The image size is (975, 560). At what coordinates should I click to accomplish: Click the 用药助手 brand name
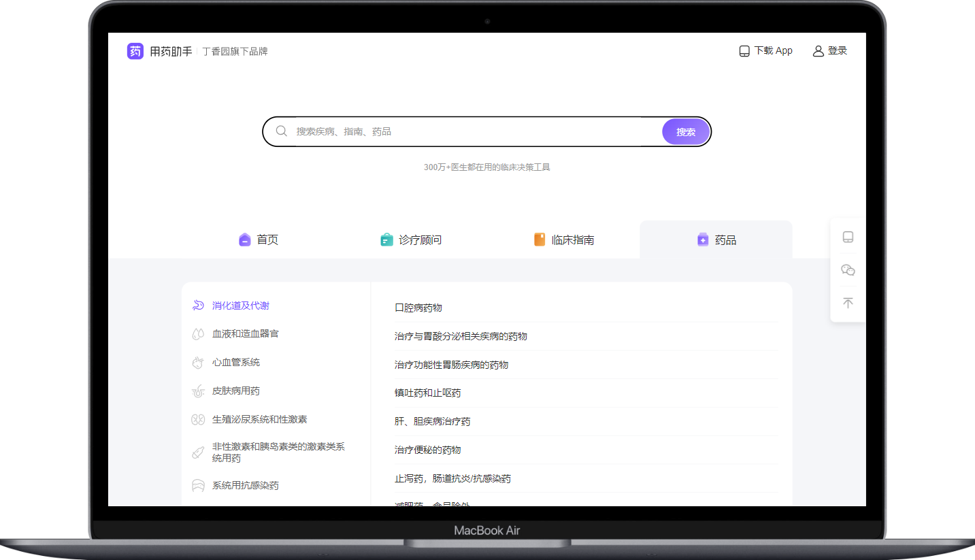[x=171, y=51]
